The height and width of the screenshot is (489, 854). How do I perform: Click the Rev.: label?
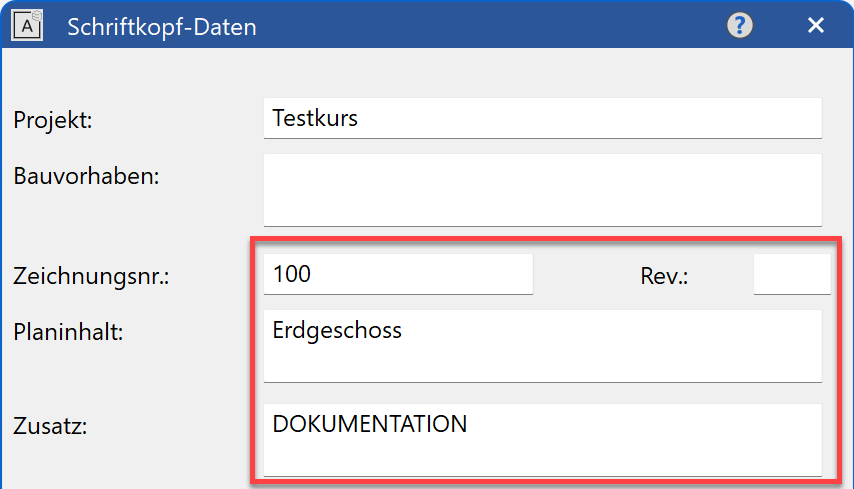(x=665, y=276)
